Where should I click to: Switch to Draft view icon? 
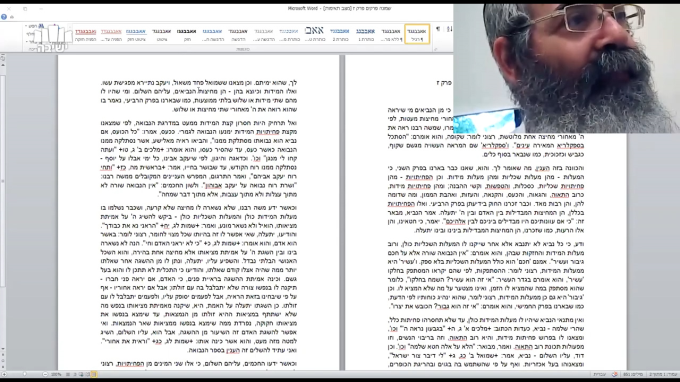pyautogui.click(x=68, y=374)
